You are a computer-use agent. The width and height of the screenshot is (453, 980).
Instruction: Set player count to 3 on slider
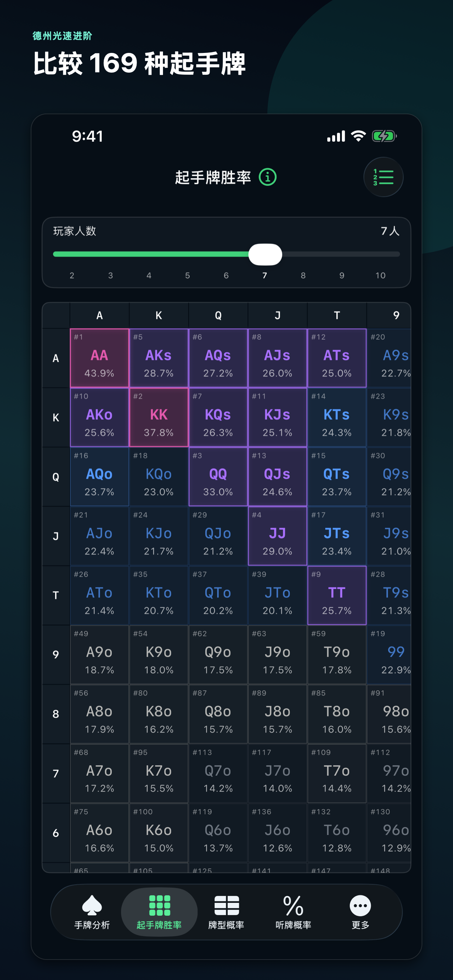110,276
